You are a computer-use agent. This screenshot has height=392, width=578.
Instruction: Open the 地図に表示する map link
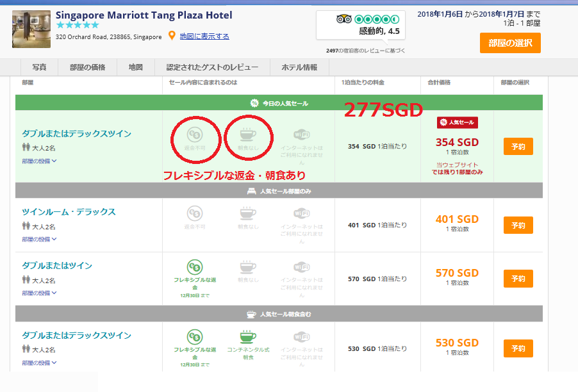coord(204,36)
